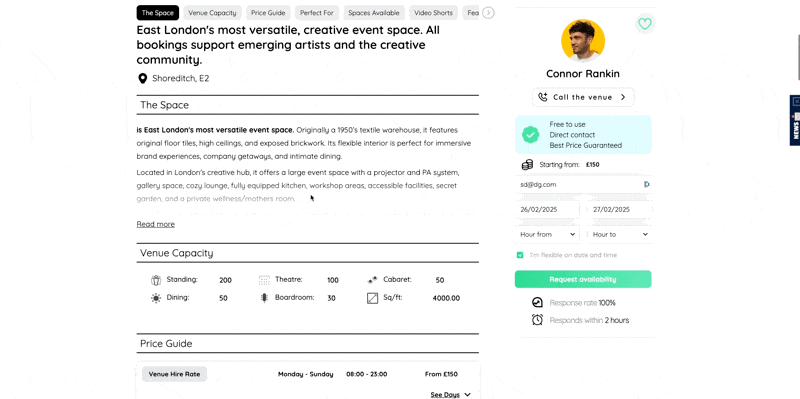Click the Price Guide section heading
Image resolution: width=800 pixels, height=399 pixels.
tap(166, 343)
